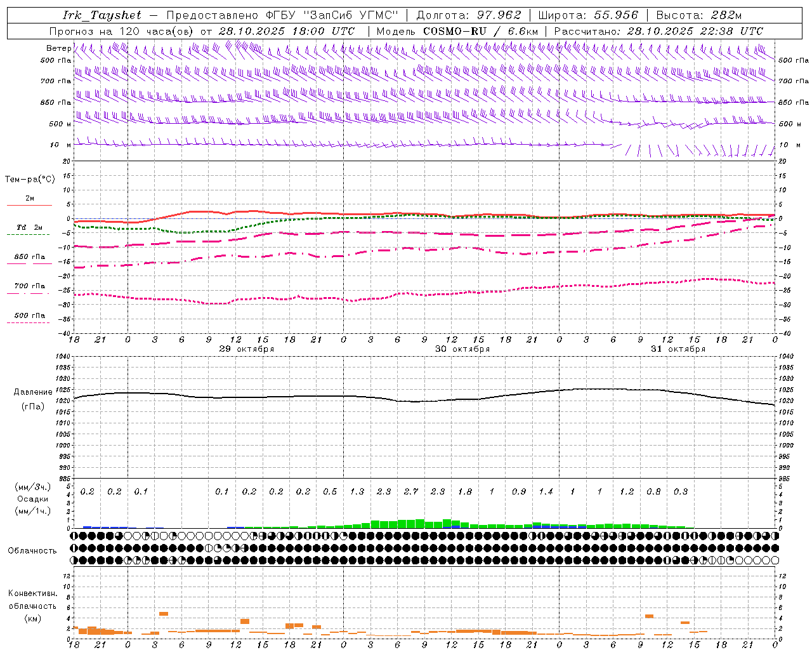Click the precipitation value '1.2'
The image size is (812, 650).
[627, 492]
